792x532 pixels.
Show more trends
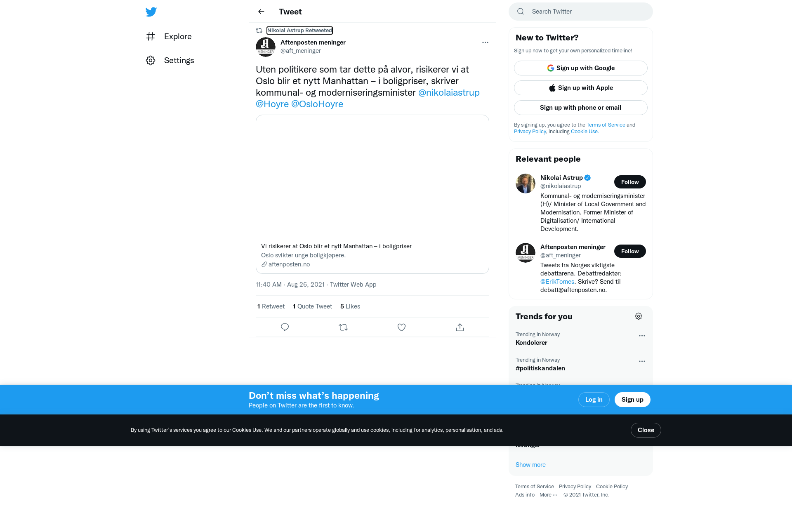530,465
